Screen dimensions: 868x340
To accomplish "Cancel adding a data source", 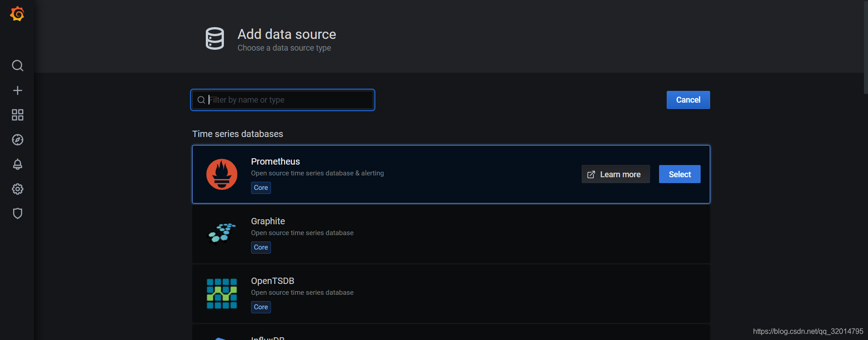I will (x=688, y=100).
